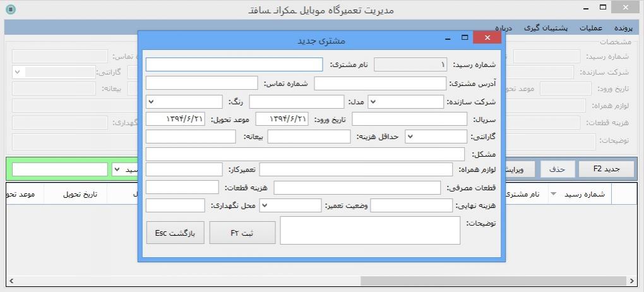Click the آدرس مشتری input field

click(380, 83)
